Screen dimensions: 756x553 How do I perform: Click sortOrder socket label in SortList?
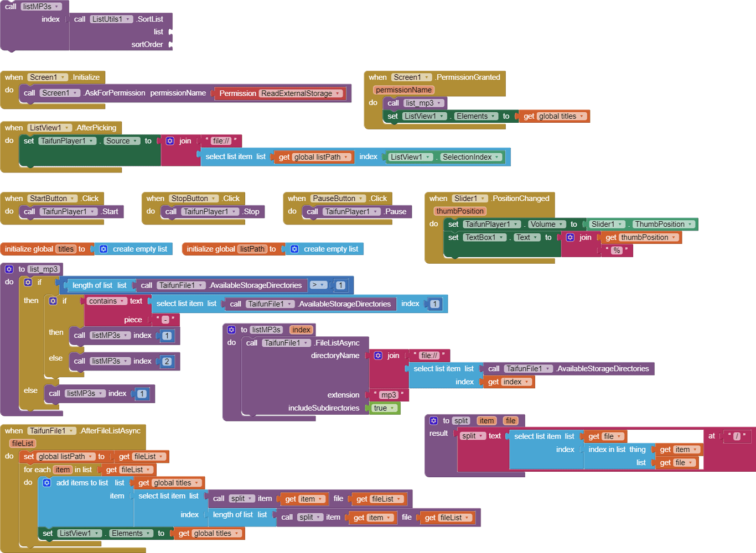[147, 45]
